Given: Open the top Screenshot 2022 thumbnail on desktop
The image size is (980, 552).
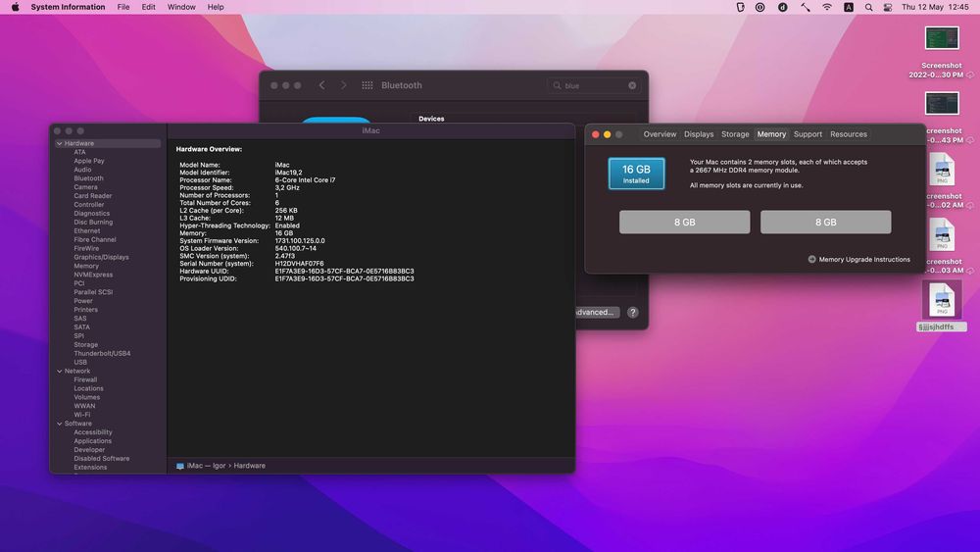Looking at the screenshot, I should (x=941, y=38).
